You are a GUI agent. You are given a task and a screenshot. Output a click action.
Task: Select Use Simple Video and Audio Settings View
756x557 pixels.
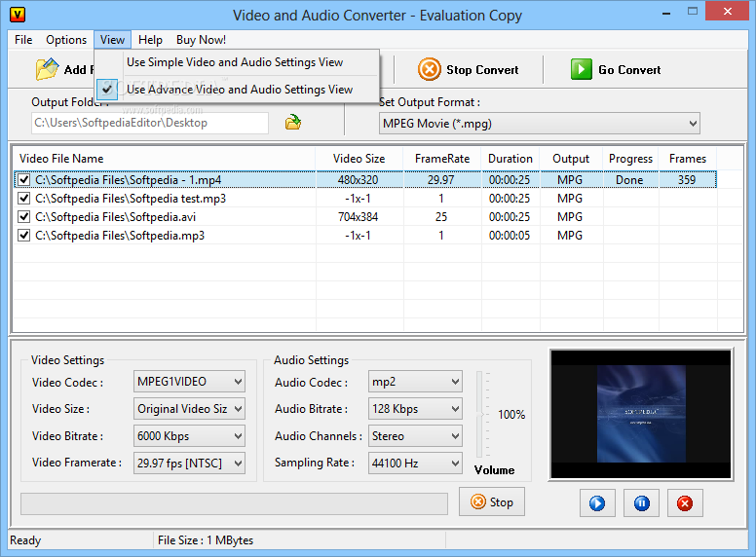pos(235,62)
